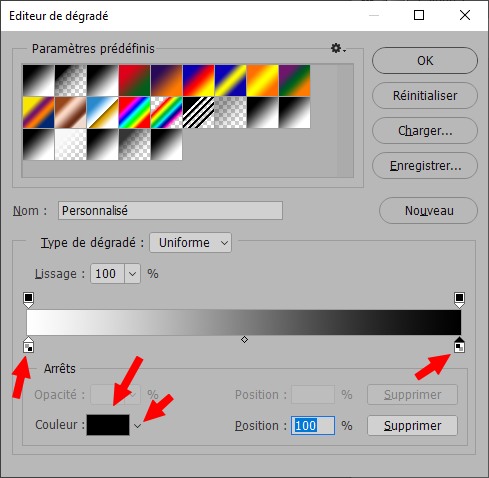Select the copper gradient preset
The image size is (489, 478).
pyautogui.click(x=71, y=113)
